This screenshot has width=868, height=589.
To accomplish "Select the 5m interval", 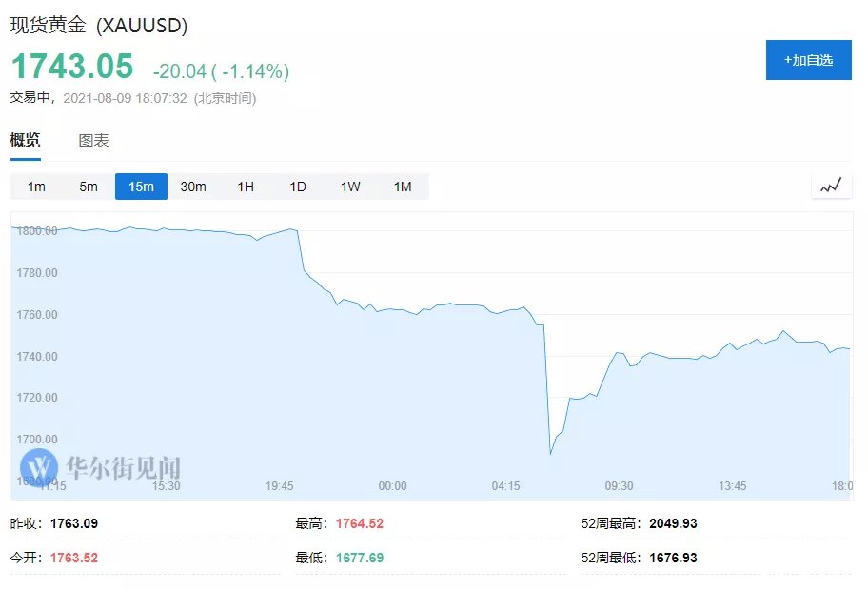I will click(89, 187).
